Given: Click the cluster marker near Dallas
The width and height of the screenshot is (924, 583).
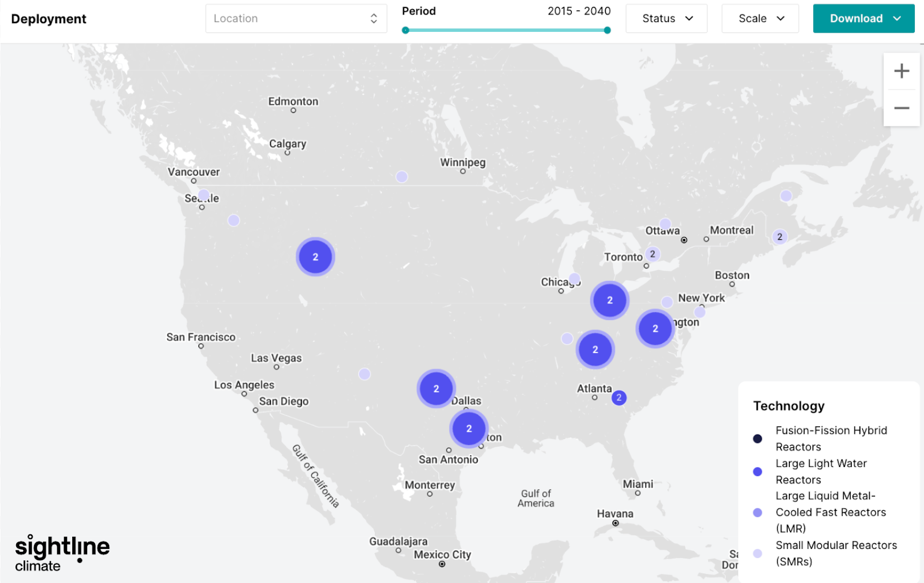Looking at the screenshot, I should (436, 389).
